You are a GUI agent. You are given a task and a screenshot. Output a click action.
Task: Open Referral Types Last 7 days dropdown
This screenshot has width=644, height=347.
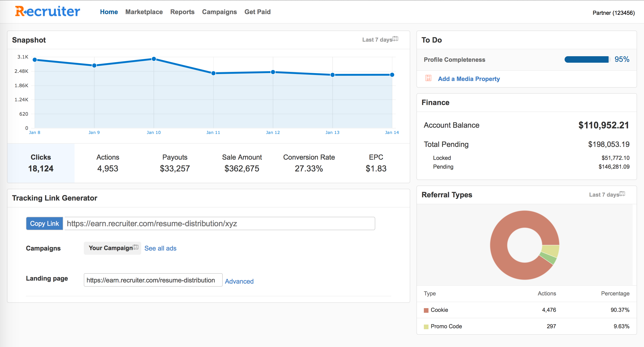tap(607, 194)
